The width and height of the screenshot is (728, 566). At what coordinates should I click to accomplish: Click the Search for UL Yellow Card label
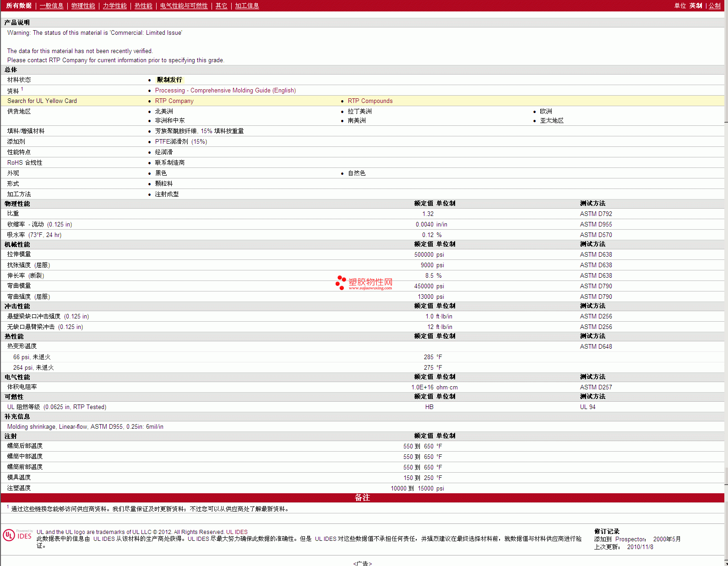point(42,101)
